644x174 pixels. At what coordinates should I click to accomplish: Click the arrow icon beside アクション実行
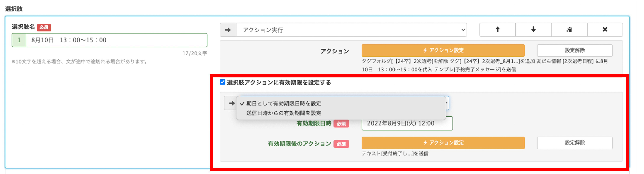(x=228, y=30)
